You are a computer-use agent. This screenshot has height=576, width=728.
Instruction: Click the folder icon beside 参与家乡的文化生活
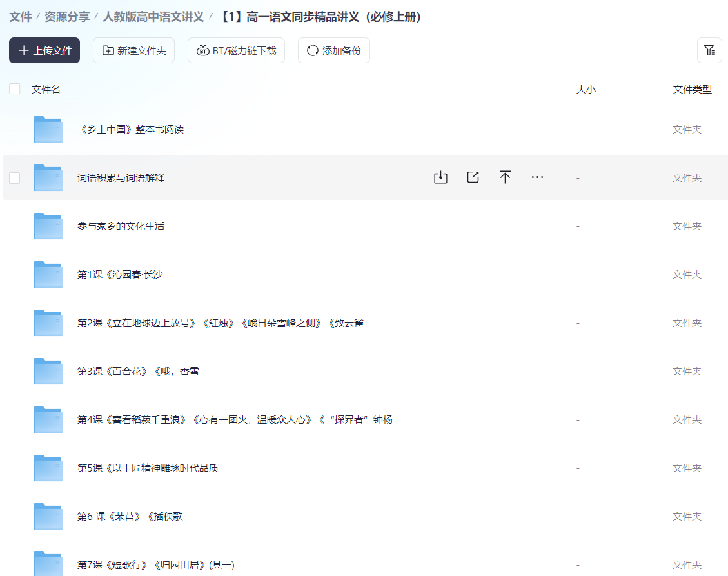coord(48,226)
